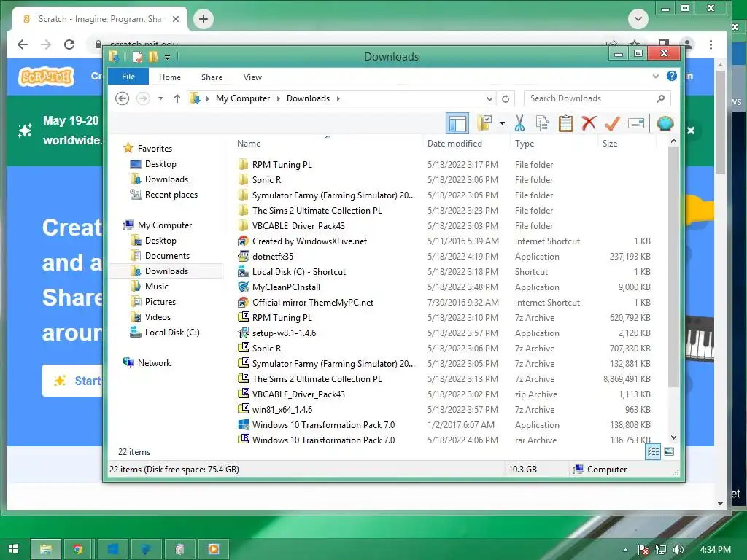Open quick access toolbar customize dropdown
This screenshot has width=747, height=560.
[x=167, y=57]
